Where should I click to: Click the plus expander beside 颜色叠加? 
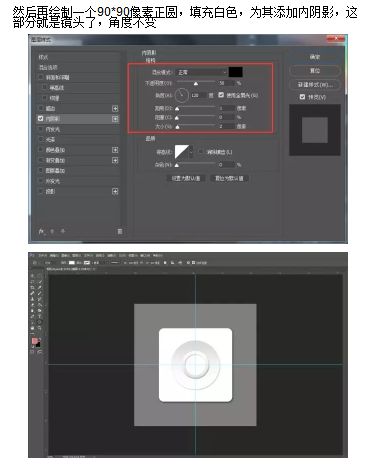pos(115,150)
